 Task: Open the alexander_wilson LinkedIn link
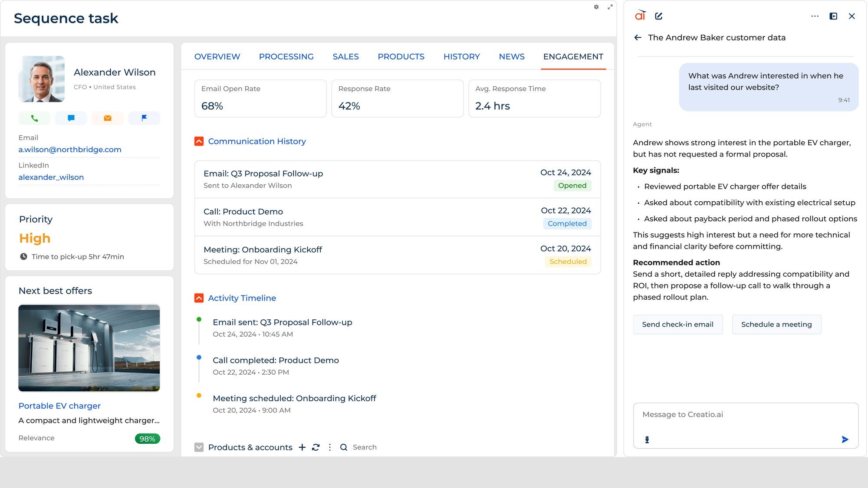click(51, 177)
